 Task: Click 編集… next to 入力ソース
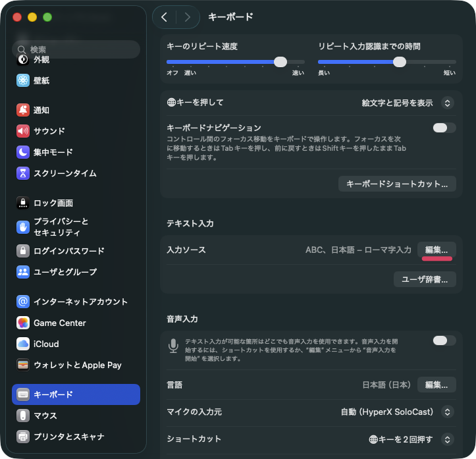[436, 250]
